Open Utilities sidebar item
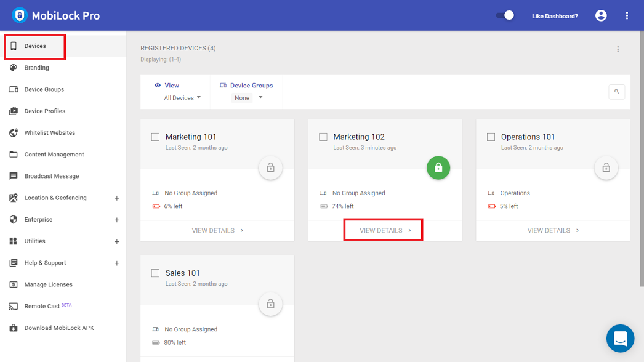This screenshot has height=362, width=644. point(63,241)
